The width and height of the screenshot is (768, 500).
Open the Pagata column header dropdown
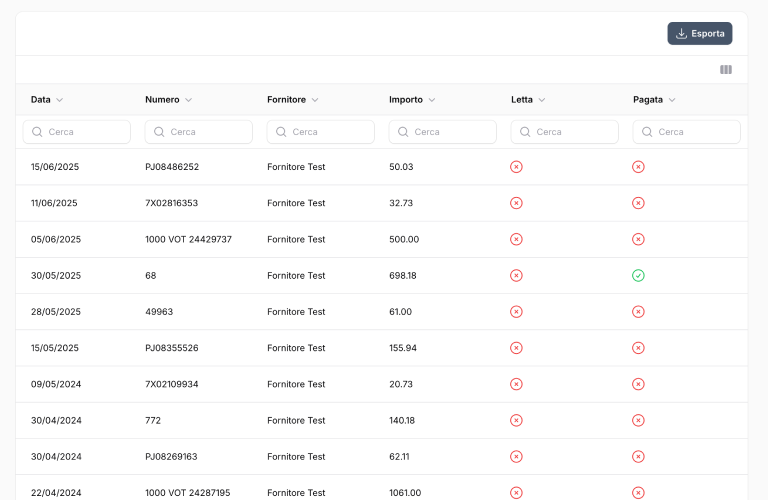pos(672,100)
